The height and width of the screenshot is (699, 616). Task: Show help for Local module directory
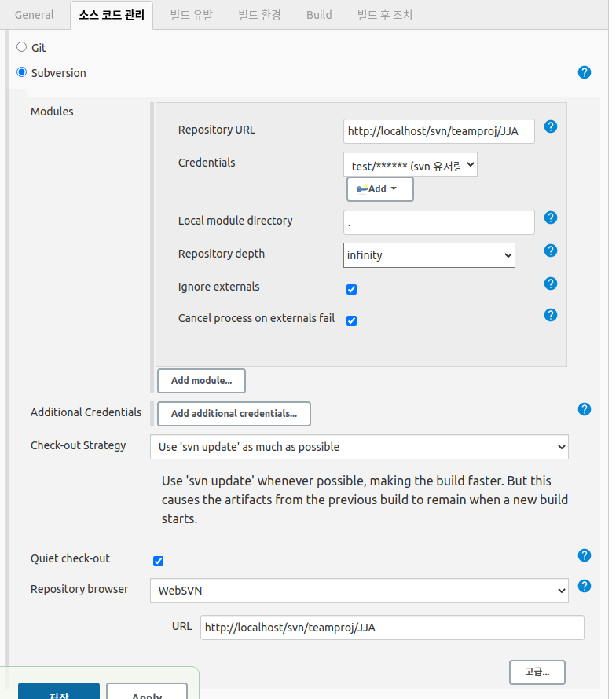(x=551, y=218)
